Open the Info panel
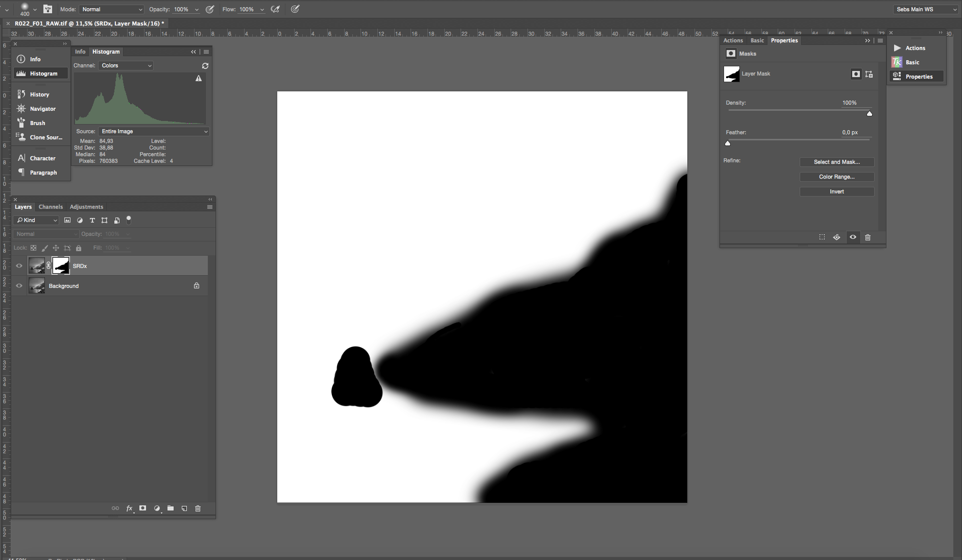Viewport: 962px width, 560px height. click(x=41, y=59)
